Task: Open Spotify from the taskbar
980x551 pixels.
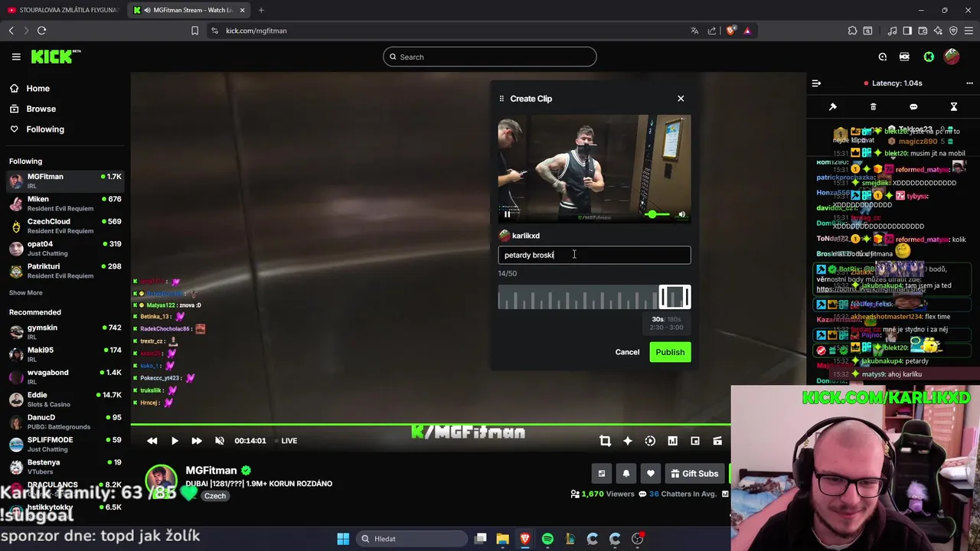Action: [x=547, y=539]
